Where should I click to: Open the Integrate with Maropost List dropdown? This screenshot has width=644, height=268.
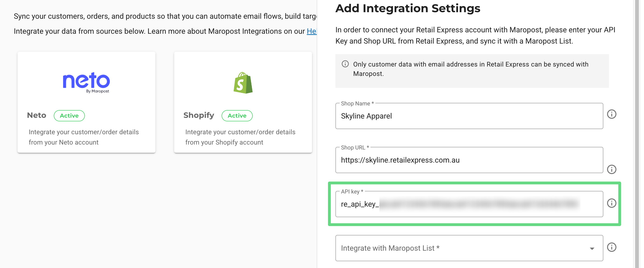[450, 248]
